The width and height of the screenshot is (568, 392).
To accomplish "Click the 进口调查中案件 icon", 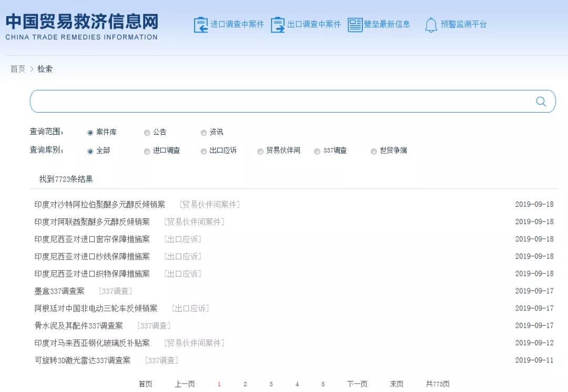I will pos(201,24).
